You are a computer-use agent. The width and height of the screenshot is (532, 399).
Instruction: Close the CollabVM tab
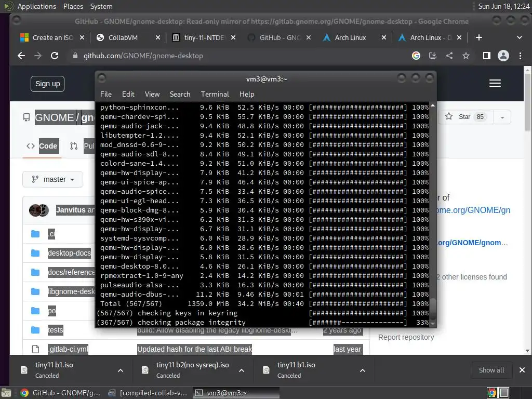pyautogui.click(x=158, y=37)
